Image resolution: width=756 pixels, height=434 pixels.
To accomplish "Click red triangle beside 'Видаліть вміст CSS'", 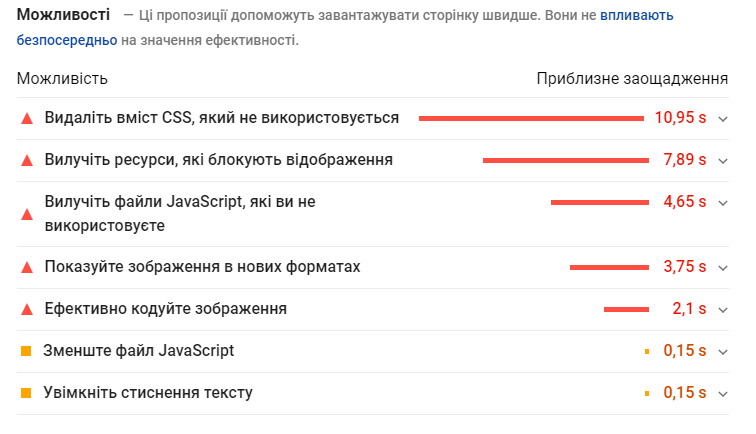I will point(27,118).
